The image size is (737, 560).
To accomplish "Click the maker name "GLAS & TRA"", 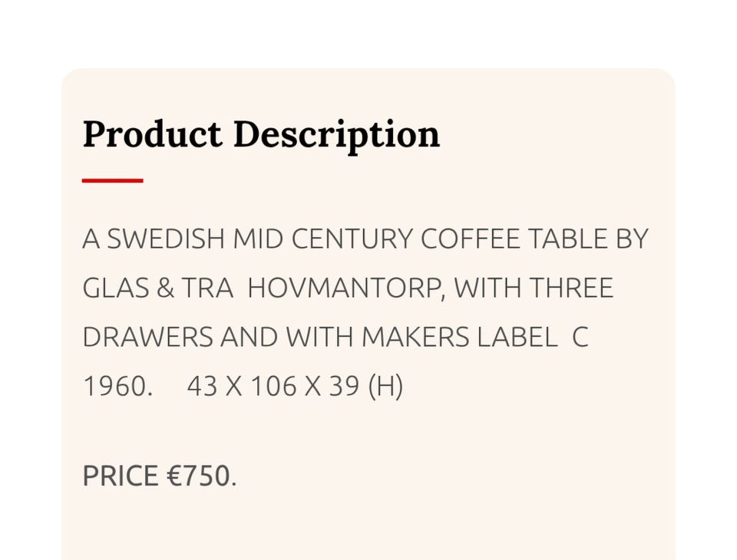I will pos(157,288).
